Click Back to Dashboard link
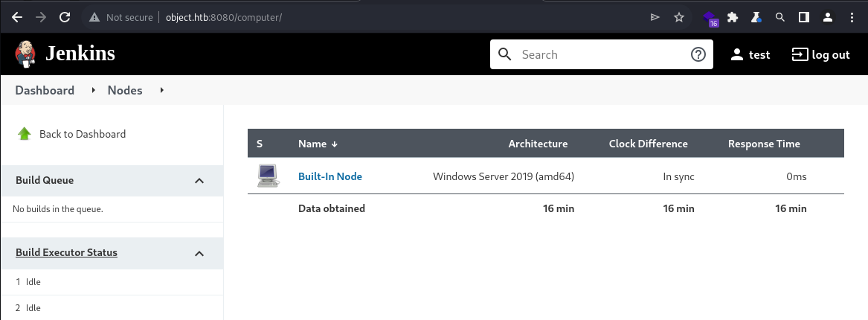 pos(83,134)
